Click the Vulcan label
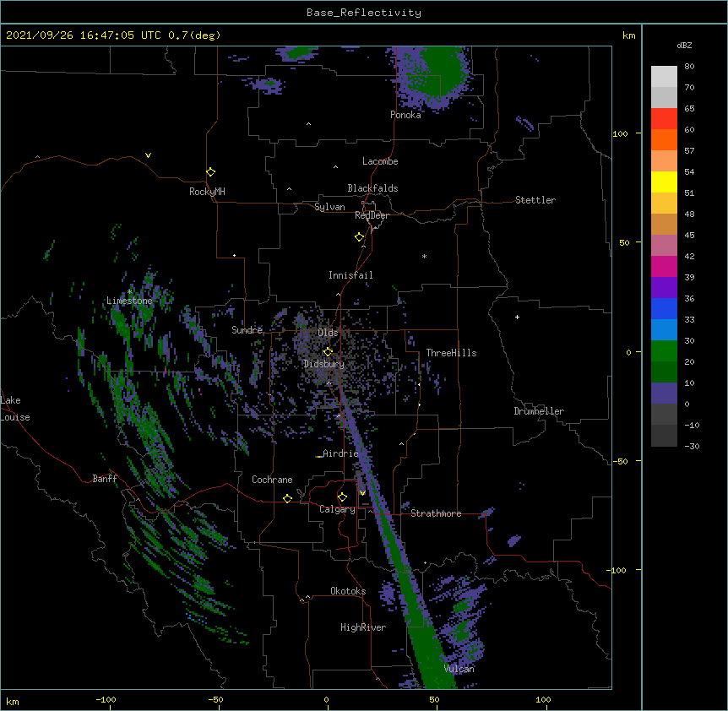Screen dimensions: 728x711 click(x=459, y=669)
